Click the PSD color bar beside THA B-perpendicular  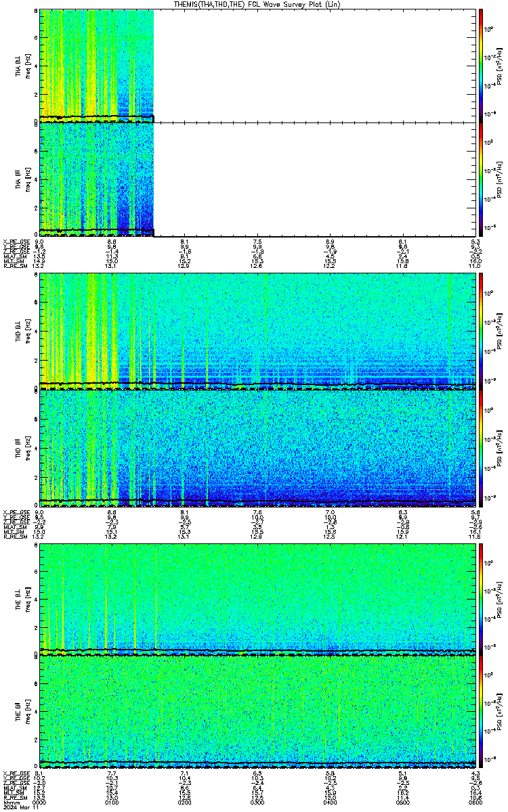(481, 66)
